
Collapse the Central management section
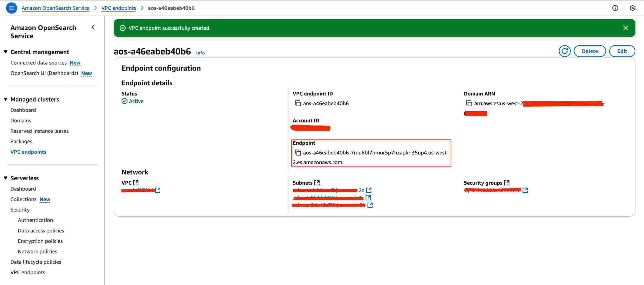click(6, 52)
